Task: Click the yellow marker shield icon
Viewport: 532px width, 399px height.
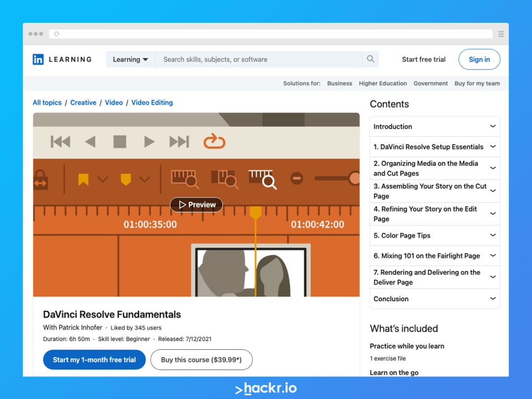Action: [x=126, y=179]
